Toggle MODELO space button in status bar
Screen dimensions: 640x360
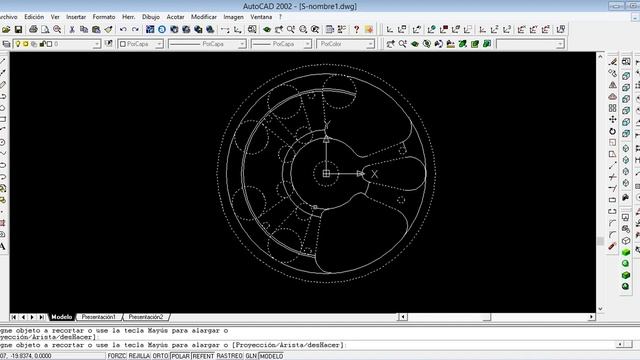(271, 356)
